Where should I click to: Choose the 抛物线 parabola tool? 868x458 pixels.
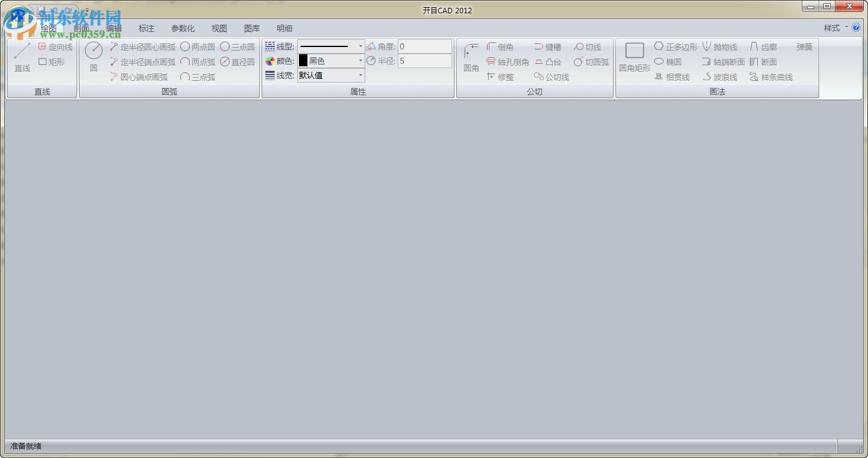[x=720, y=47]
